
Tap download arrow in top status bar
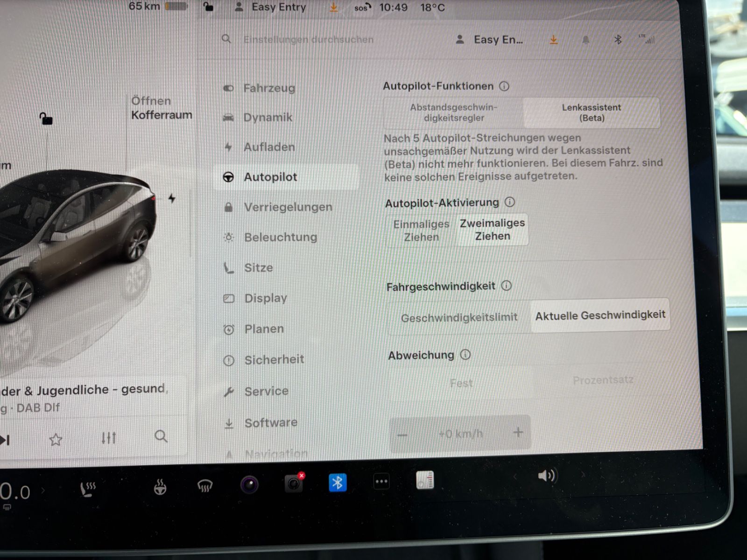(334, 7)
